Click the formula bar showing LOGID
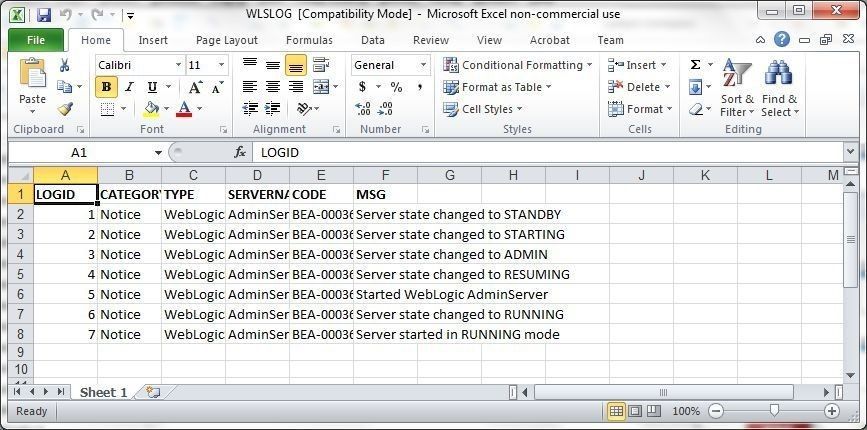The image size is (867, 430). tap(547, 153)
